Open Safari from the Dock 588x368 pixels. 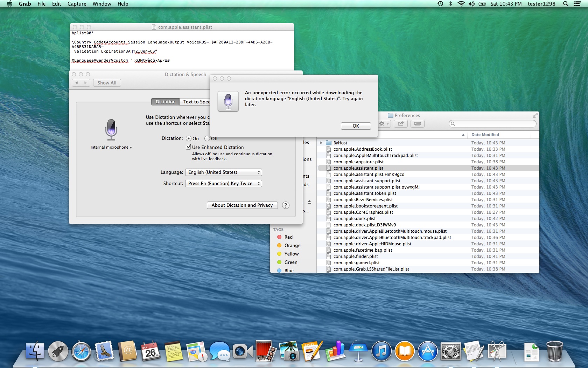(x=81, y=352)
